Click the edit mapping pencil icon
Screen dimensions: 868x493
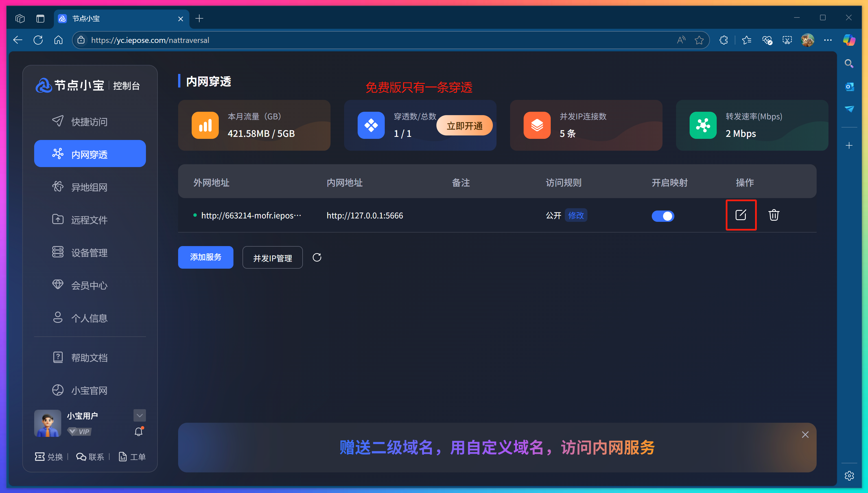(741, 215)
